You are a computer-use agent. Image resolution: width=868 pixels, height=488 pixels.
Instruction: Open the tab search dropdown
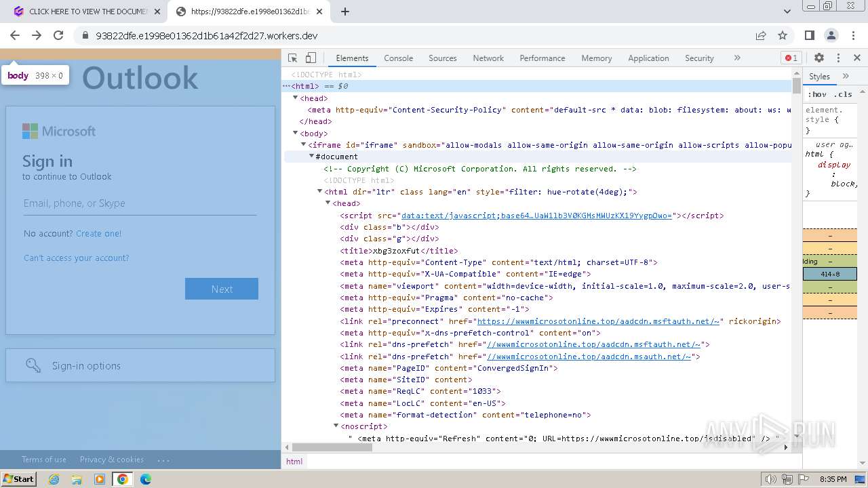[x=787, y=12]
